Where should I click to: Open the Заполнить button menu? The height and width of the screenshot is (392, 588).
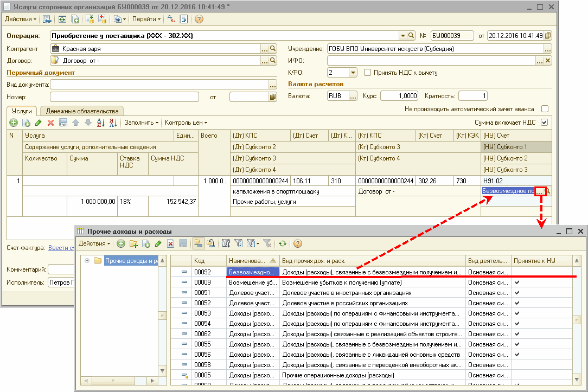point(142,123)
